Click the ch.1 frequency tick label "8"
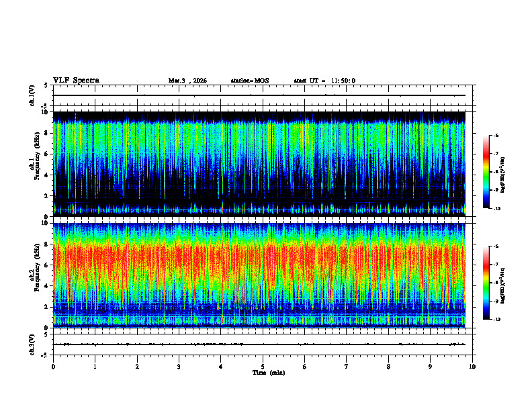 coord(47,133)
